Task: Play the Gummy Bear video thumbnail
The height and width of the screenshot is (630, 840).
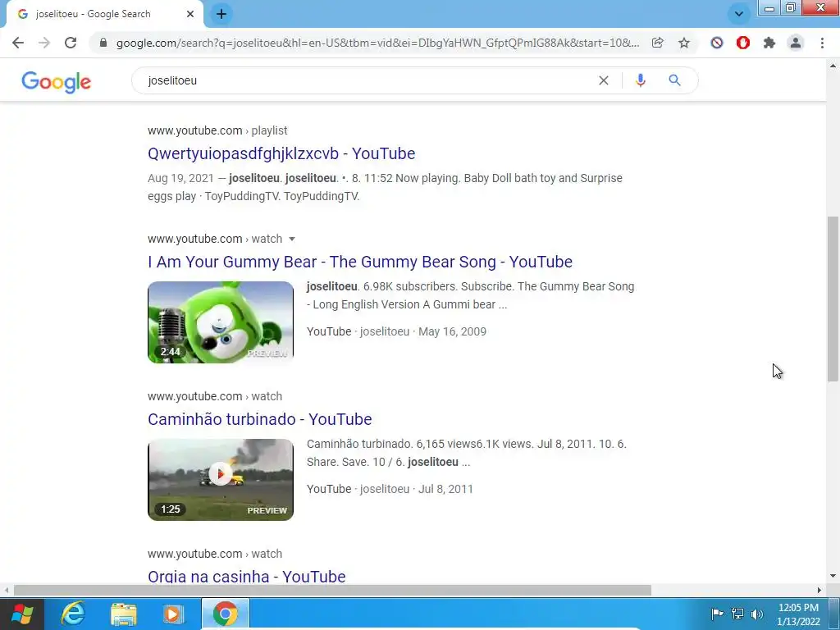Action: (x=221, y=322)
